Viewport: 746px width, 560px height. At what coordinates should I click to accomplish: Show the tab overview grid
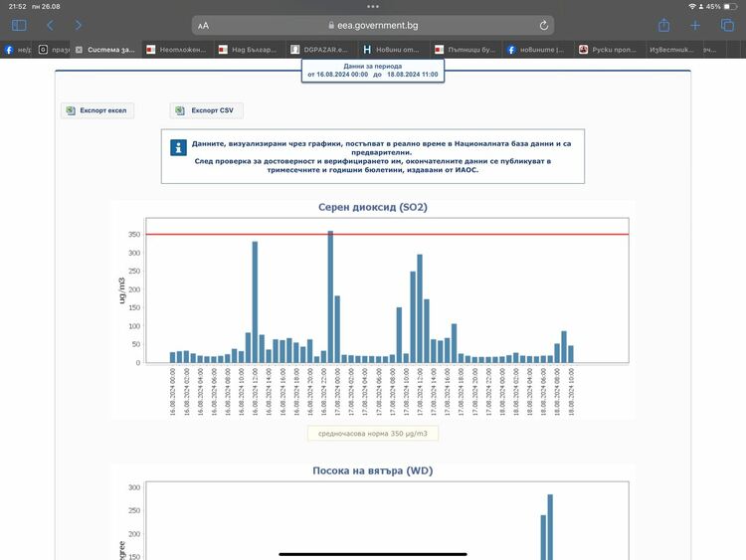pyautogui.click(x=726, y=25)
